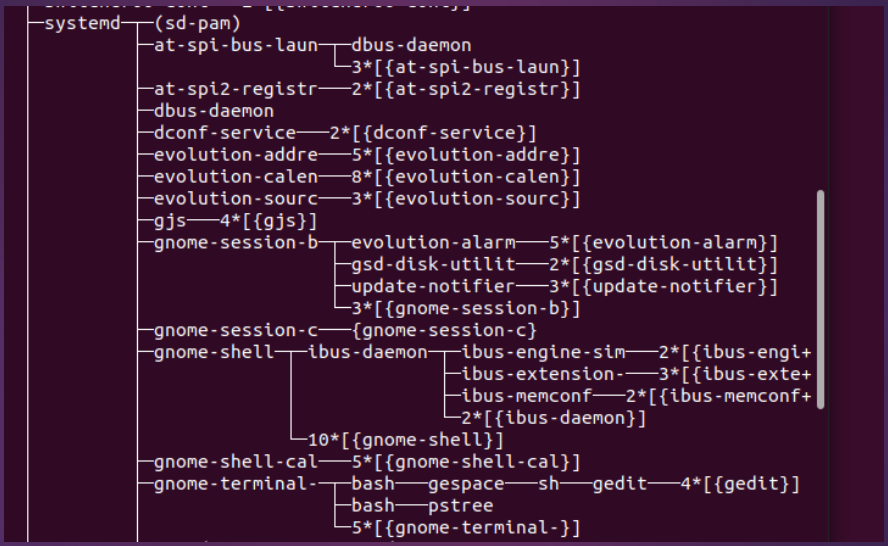This screenshot has width=888, height=546.
Task: Click the 4*[{gedit}] thread group
Action: pos(740,484)
